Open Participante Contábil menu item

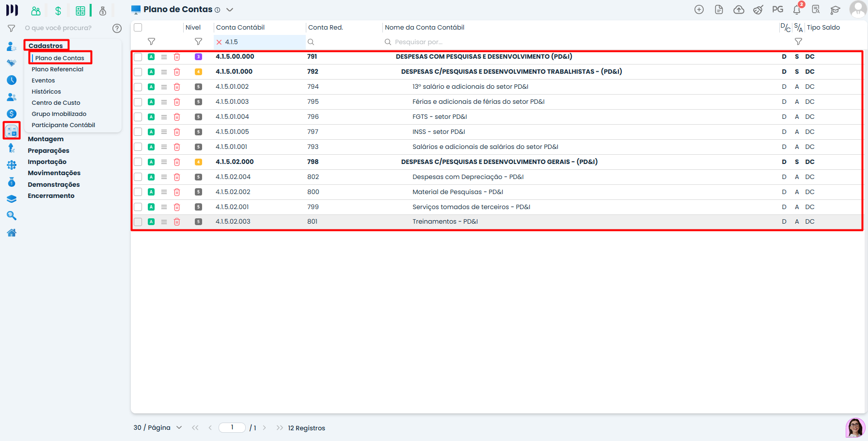pos(63,125)
